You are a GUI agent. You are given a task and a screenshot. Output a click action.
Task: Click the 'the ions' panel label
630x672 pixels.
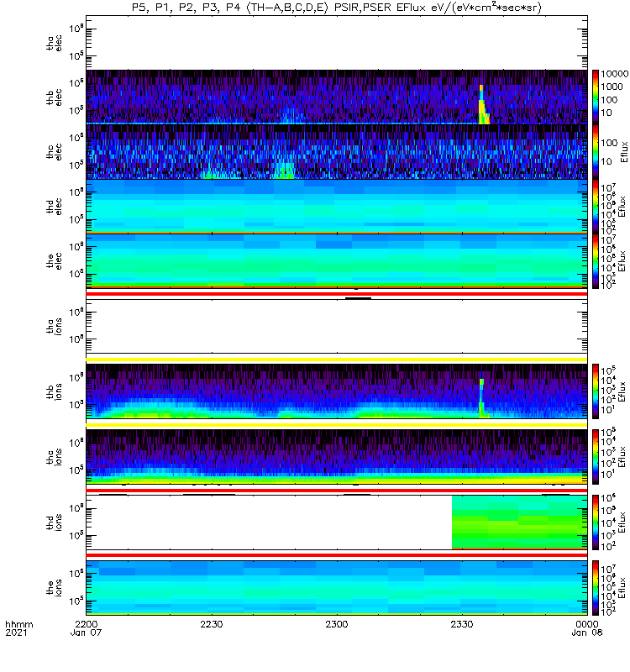coord(54,587)
